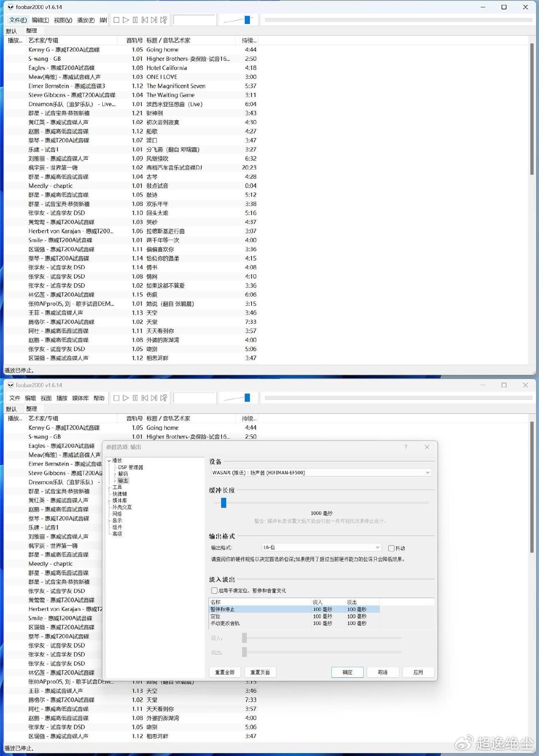Click the 应用 button
The width and height of the screenshot is (539, 756).
pyautogui.click(x=418, y=672)
